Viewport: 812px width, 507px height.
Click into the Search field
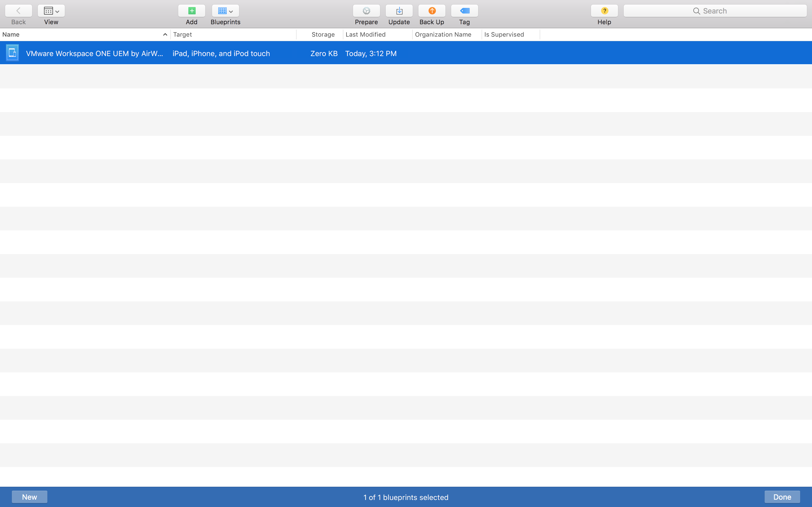[715, 11]
